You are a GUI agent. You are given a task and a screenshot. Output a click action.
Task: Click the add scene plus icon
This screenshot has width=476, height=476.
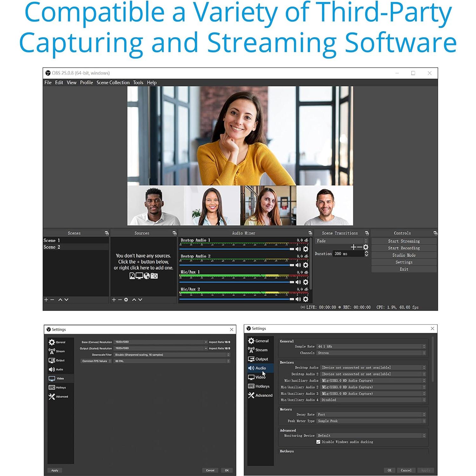[46, 300]
